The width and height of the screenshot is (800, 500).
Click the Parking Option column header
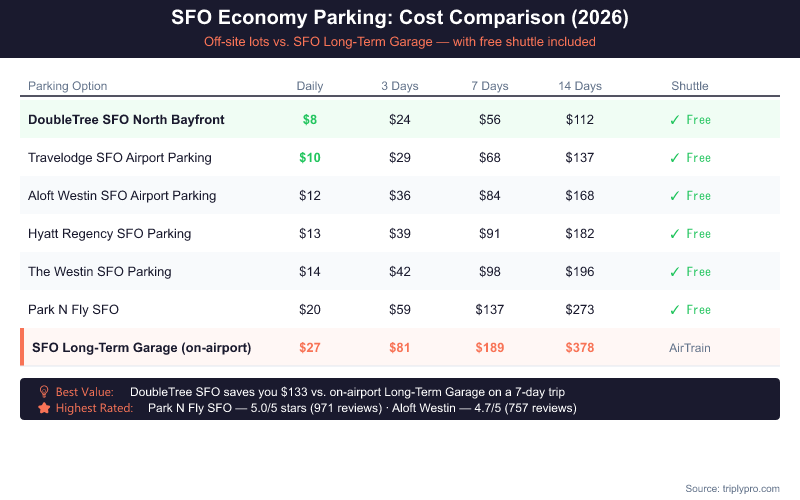click(68, 86)
